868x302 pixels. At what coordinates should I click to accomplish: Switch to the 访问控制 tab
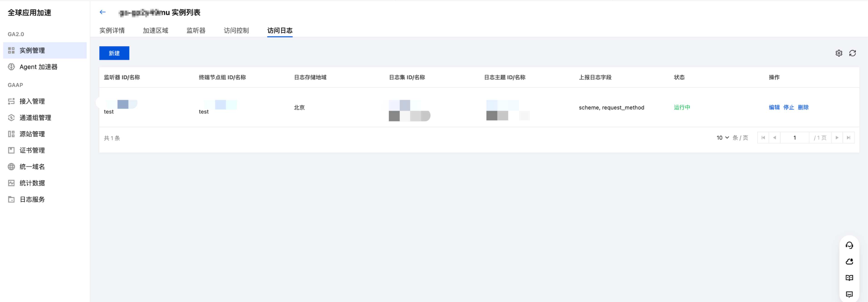point(236,30)
